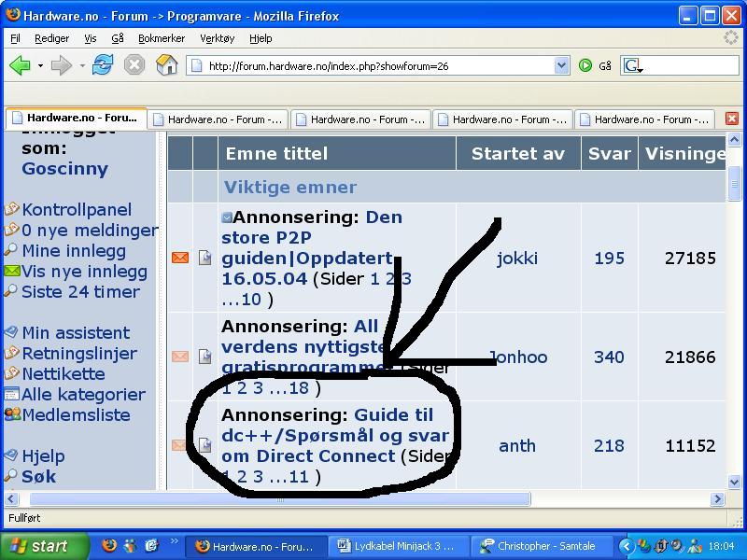This screenshot has height=560, width=747.
Task: Expand the address bar dropdown
Action: (x=562, y=65)
